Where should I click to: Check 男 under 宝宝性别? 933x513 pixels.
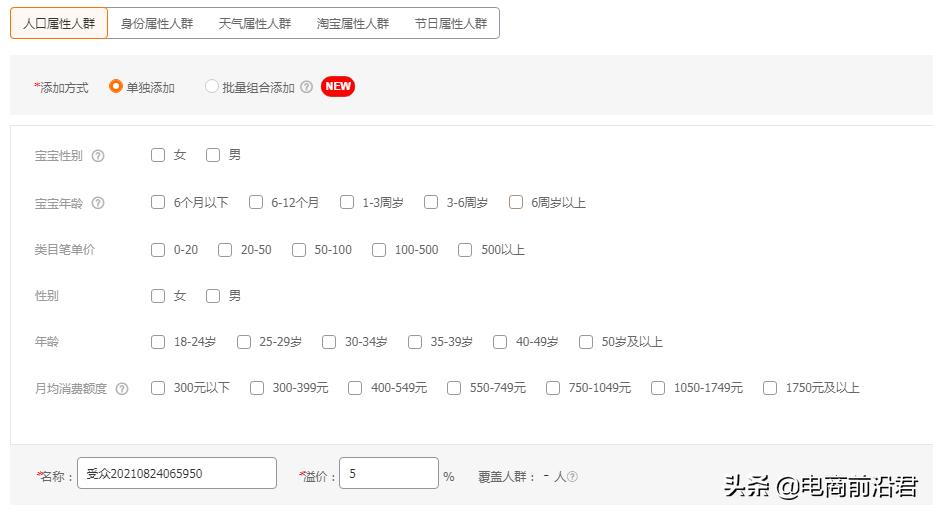click(x=213, y=155)
